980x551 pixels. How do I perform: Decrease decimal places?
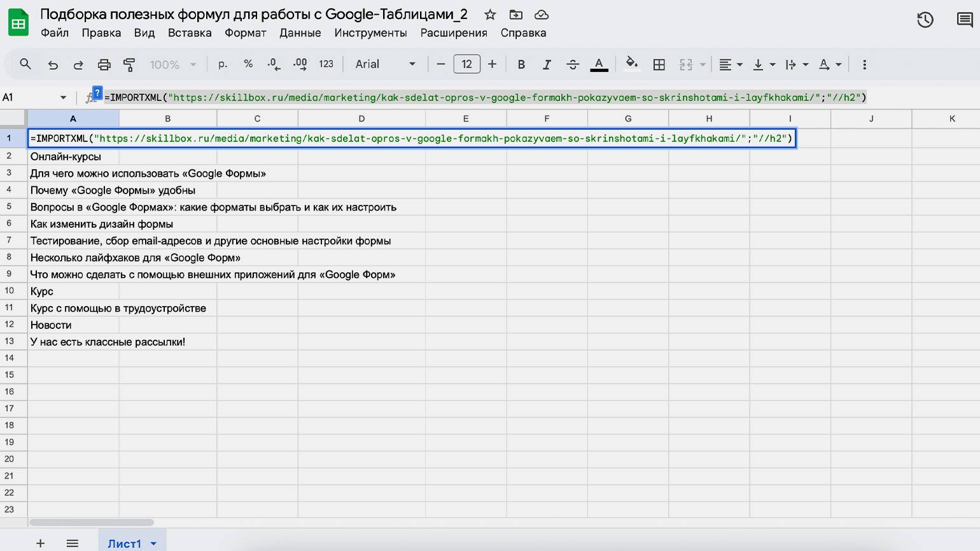[x=274, y=64]
